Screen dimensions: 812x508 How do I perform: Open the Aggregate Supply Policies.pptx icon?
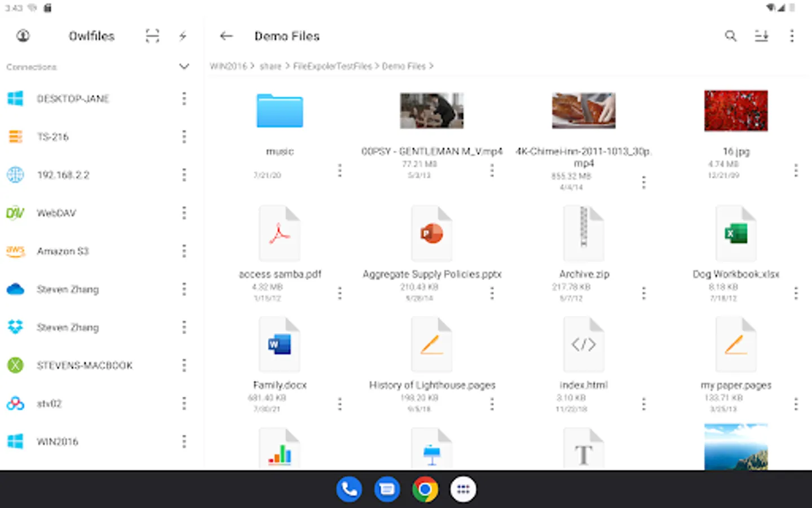coord(432,233)
